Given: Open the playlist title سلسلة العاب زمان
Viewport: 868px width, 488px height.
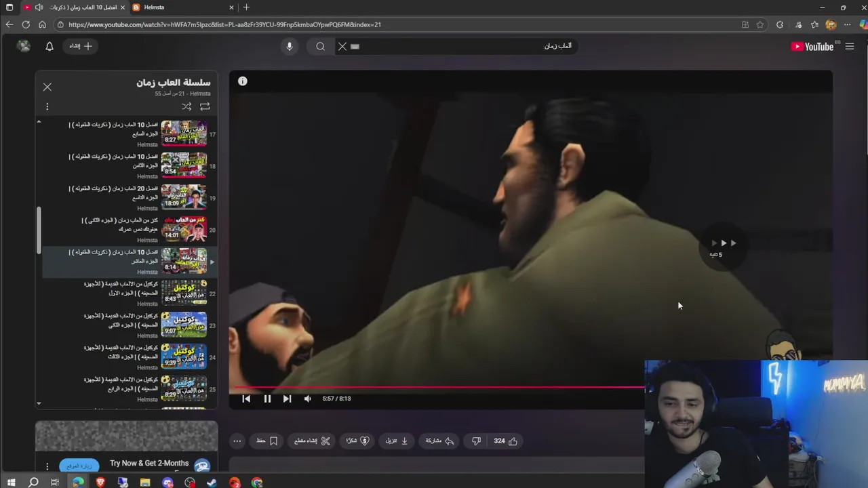Looking at the screenshot, I should coord(173,82).
